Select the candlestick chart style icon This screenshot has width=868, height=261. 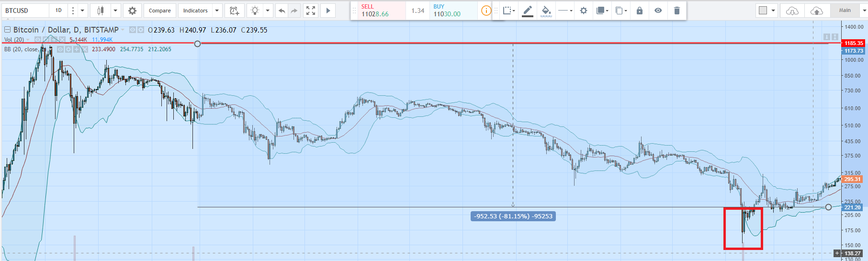(x=101, y=11)
